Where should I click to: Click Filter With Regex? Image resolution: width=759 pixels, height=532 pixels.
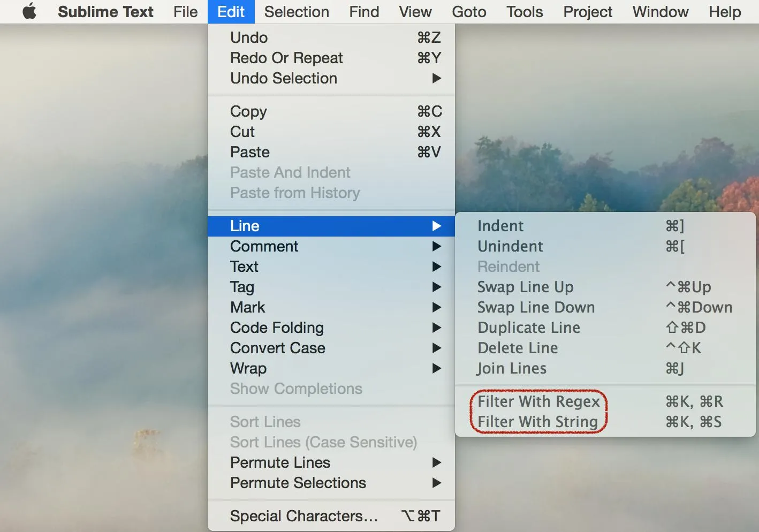tap(538, 401)
